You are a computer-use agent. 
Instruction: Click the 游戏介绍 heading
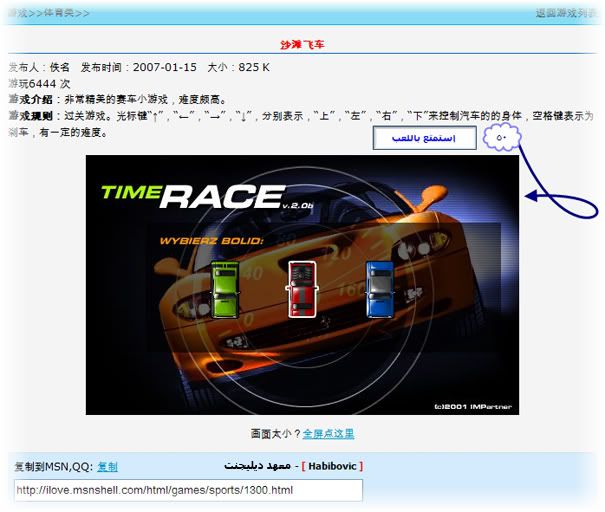(30, 100)
